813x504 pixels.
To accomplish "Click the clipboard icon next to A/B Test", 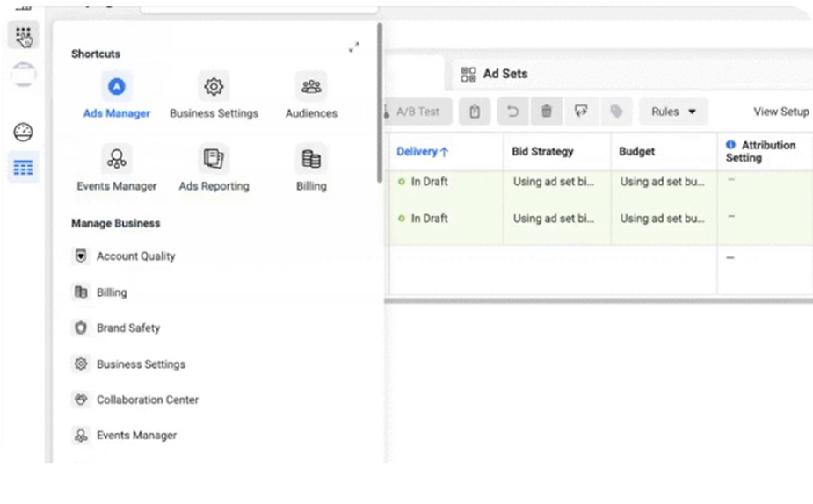I will pyautogui.click(x=475, y=112).
